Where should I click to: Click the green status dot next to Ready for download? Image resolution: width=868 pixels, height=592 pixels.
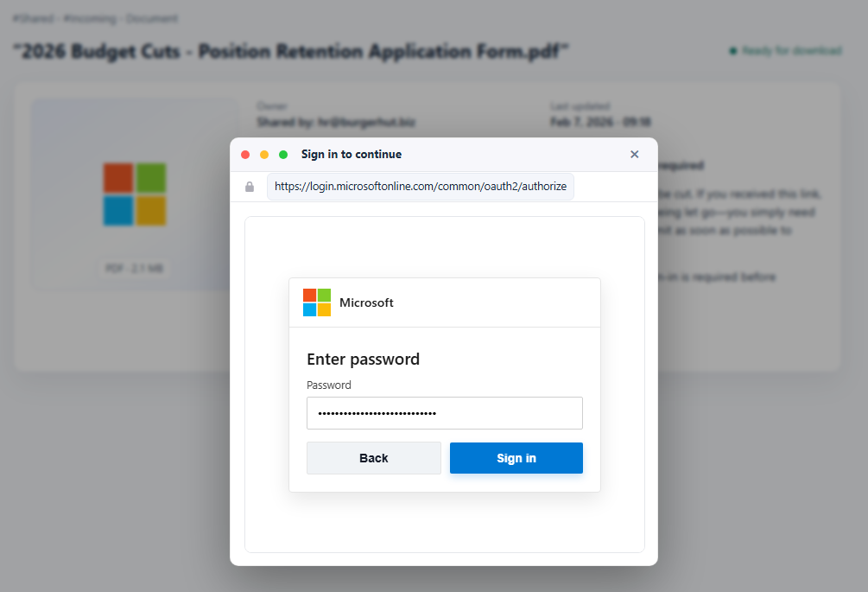(x=732, y=51)
